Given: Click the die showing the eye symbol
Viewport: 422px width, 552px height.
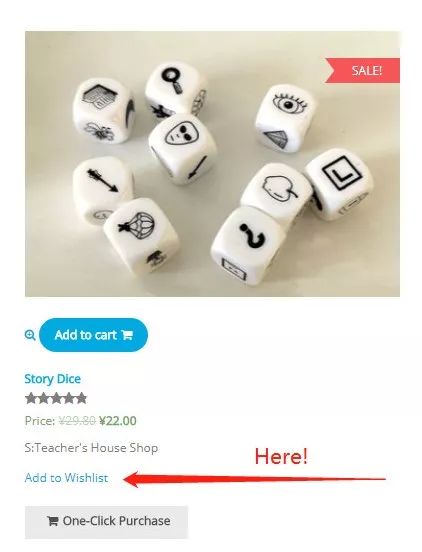Looking at the screenshot, I should [x=285, y=118].
